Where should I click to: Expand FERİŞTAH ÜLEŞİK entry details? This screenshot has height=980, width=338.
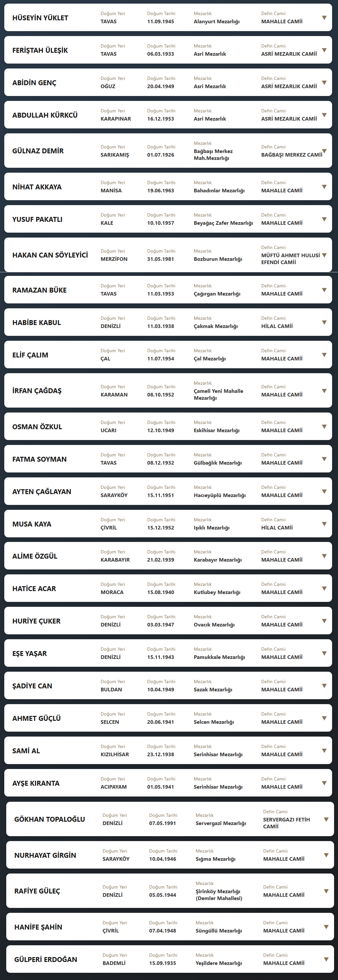point(324,50)
